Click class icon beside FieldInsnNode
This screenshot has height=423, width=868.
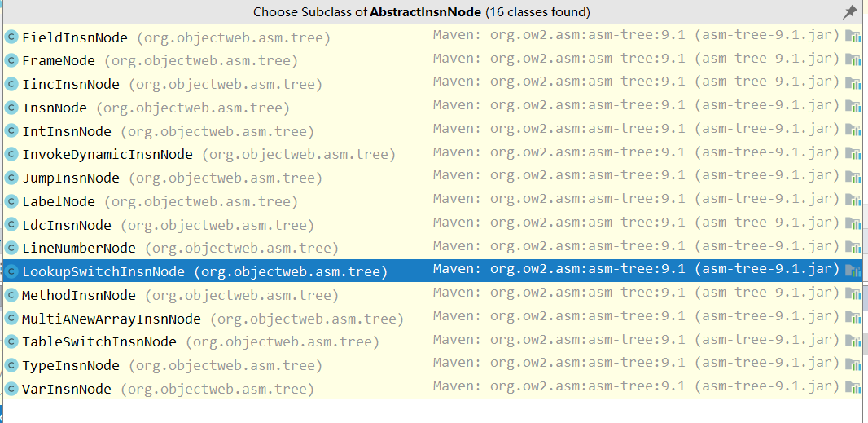pos(11,37)
